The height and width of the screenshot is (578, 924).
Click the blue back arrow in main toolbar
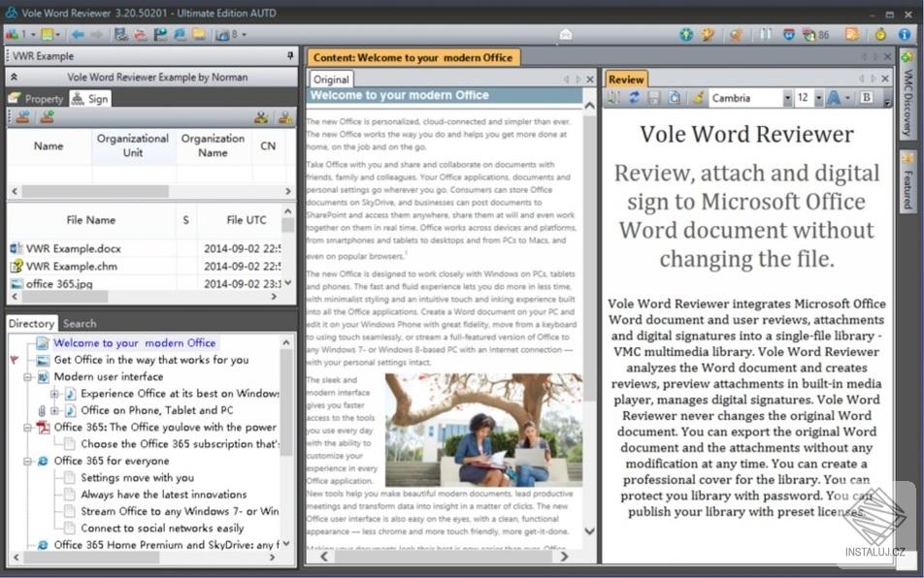(x=78, y=35)
